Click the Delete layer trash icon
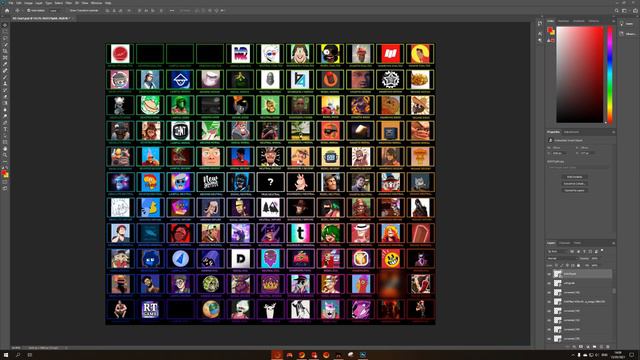640x360 pixels. tap(608, 347)
